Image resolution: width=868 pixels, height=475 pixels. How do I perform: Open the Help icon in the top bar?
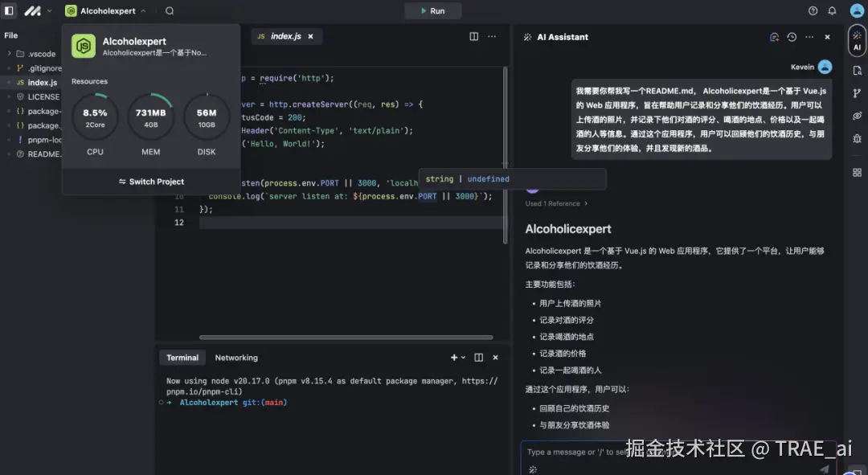click(x=811, y=10)
